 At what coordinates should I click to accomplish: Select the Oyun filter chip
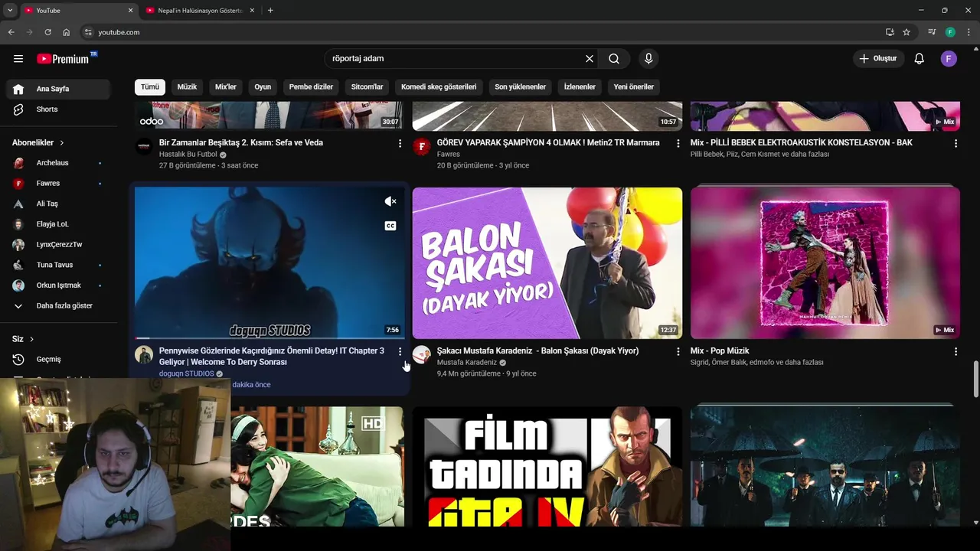click(263, 87)
